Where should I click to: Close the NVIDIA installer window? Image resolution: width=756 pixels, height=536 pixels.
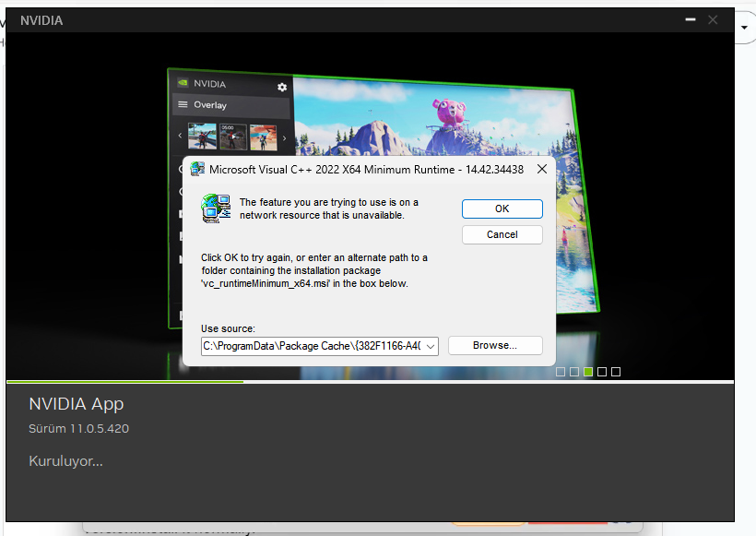click(713, 19)
